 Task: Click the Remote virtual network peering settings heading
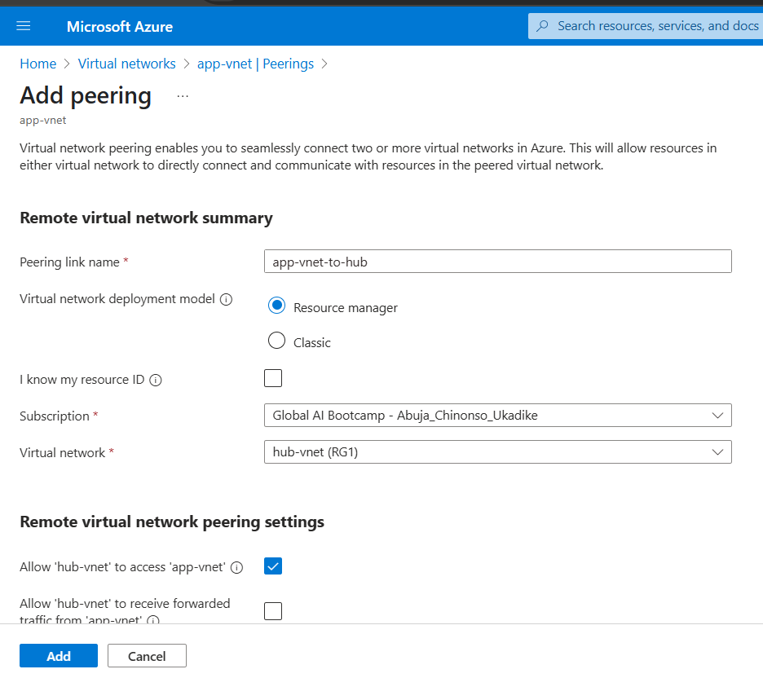(172, 522)
